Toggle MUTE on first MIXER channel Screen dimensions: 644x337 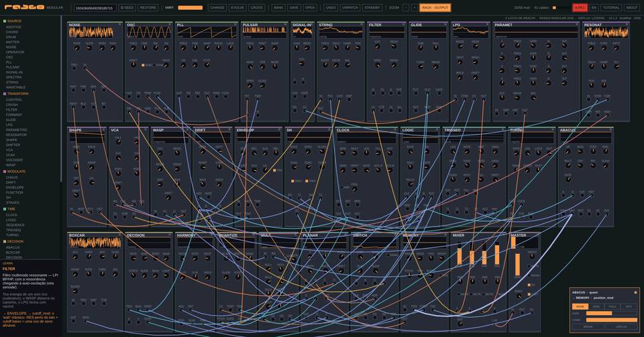click(459, 294)
